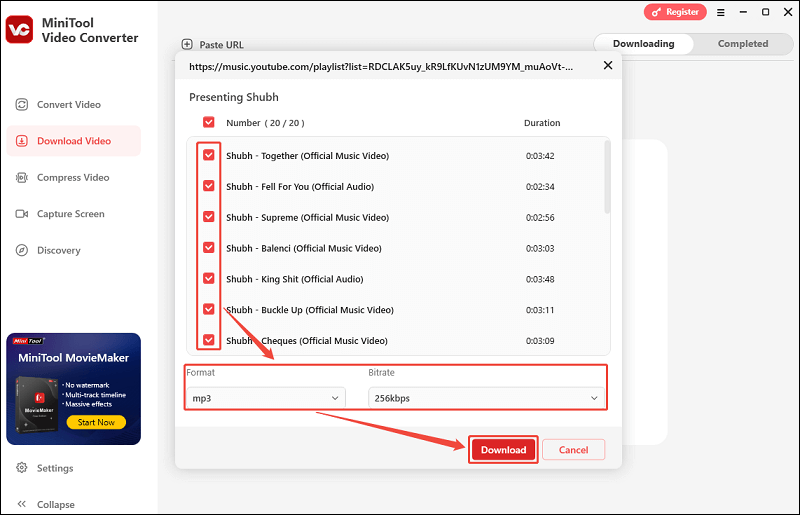Screen dimensions: 800x515
Task: Click the Convert Video sidebar icon
Action: point(21,105)
